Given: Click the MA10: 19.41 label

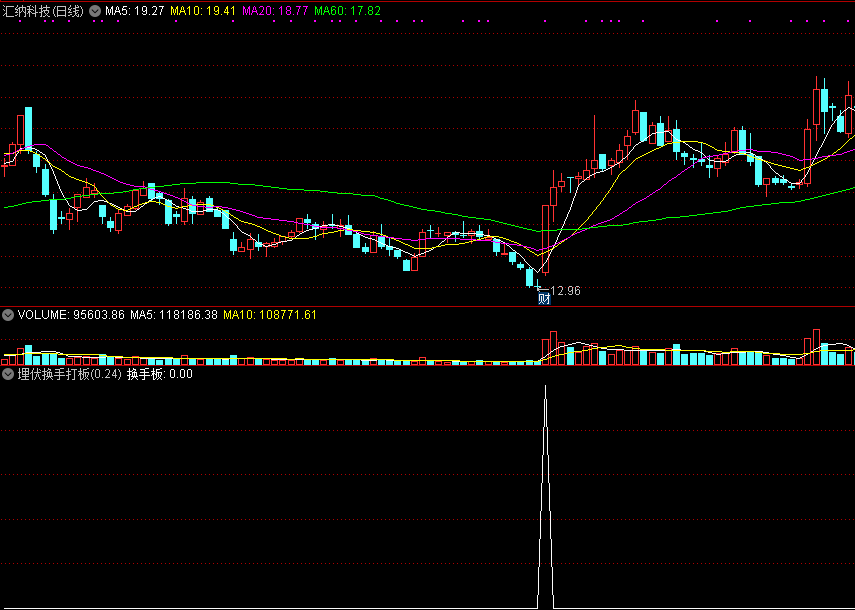Looking at the screenshot, I should point(203,11).
